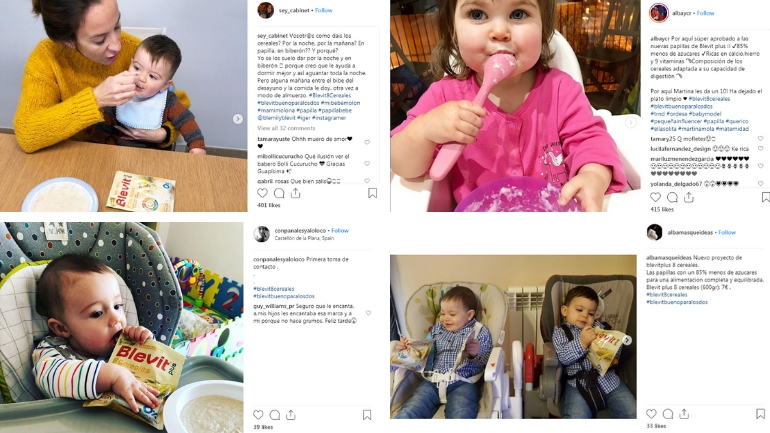Open comment bubble on the sey_cabinet post

tap(279, 193)
